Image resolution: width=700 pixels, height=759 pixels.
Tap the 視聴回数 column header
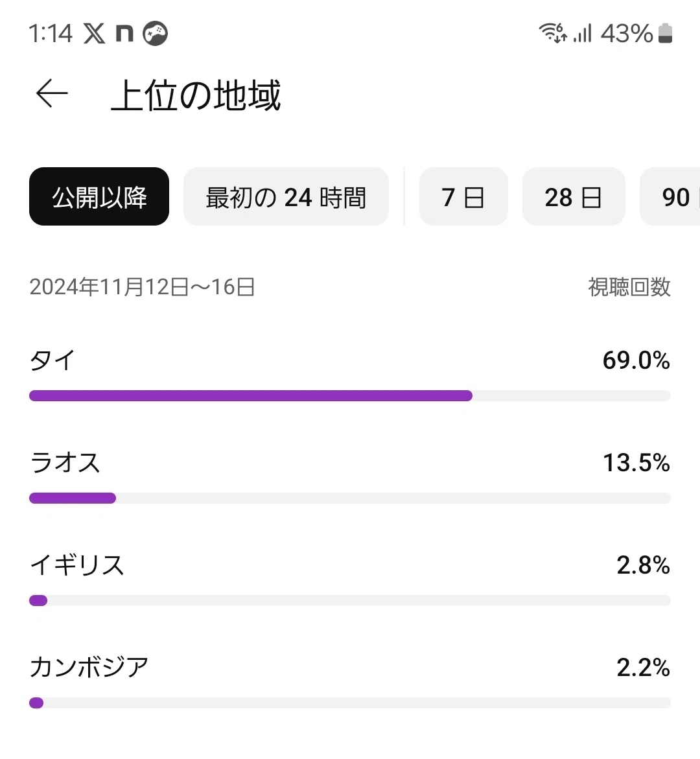coord(629,287)
